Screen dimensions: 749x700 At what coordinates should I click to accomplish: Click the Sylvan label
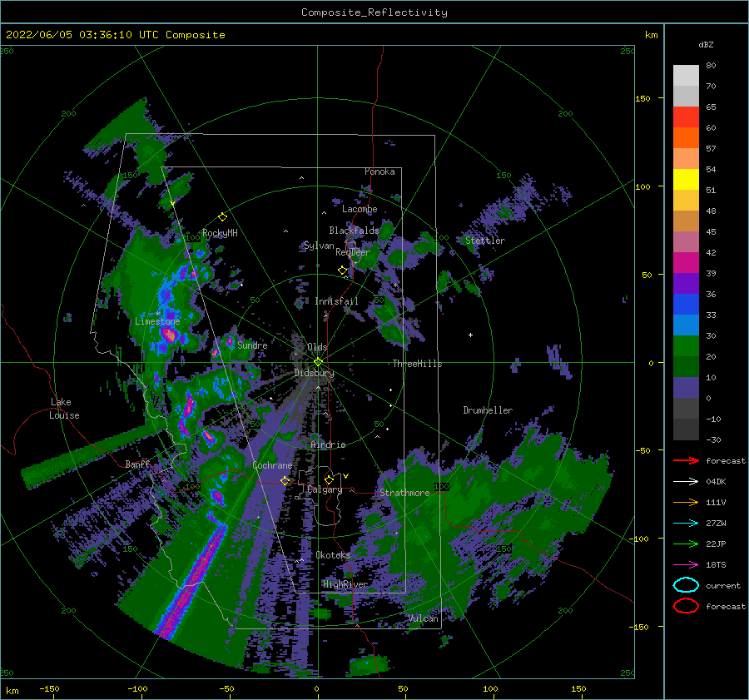tap(319, 246)
